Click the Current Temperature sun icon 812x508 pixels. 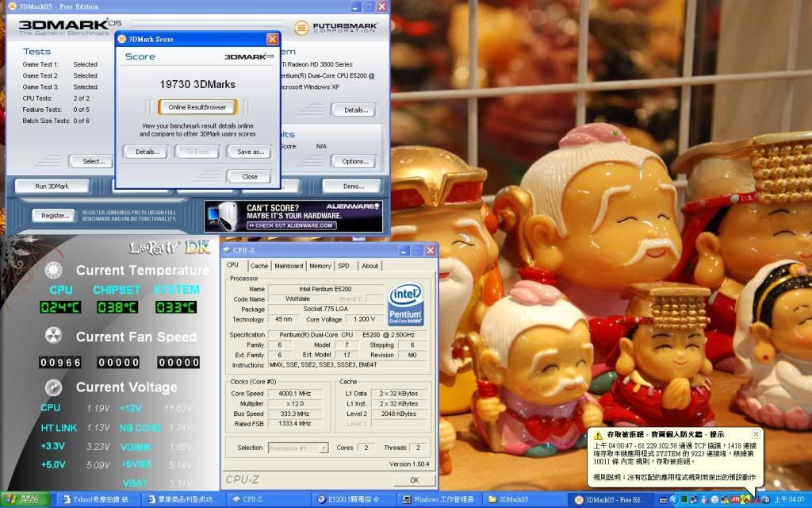click(x=53, y=270)
